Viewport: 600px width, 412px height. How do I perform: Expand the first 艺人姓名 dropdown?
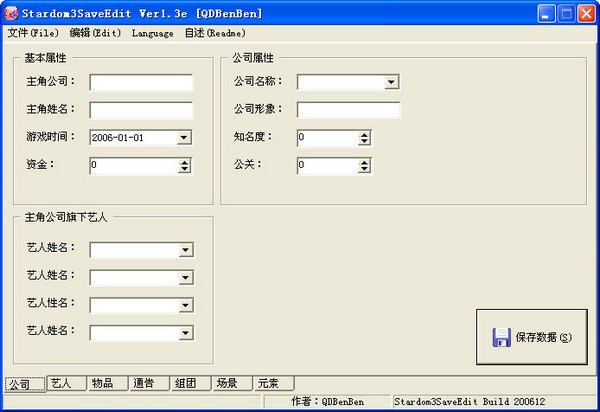point(186,250)
